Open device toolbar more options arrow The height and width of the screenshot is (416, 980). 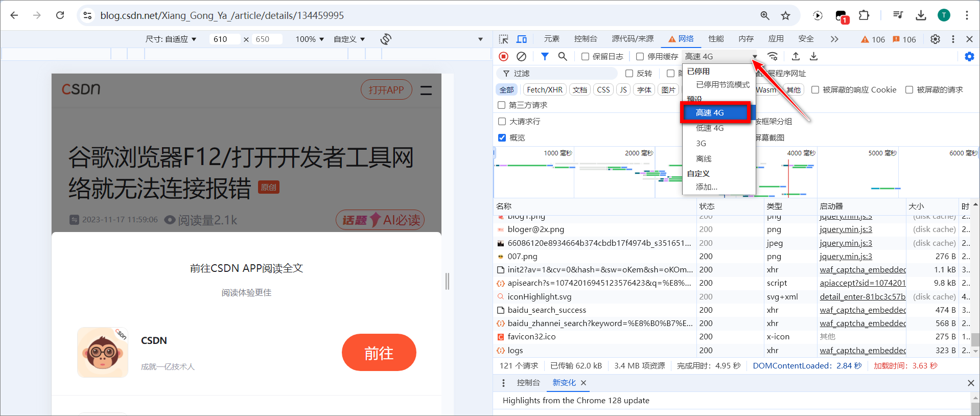(480, 39)
